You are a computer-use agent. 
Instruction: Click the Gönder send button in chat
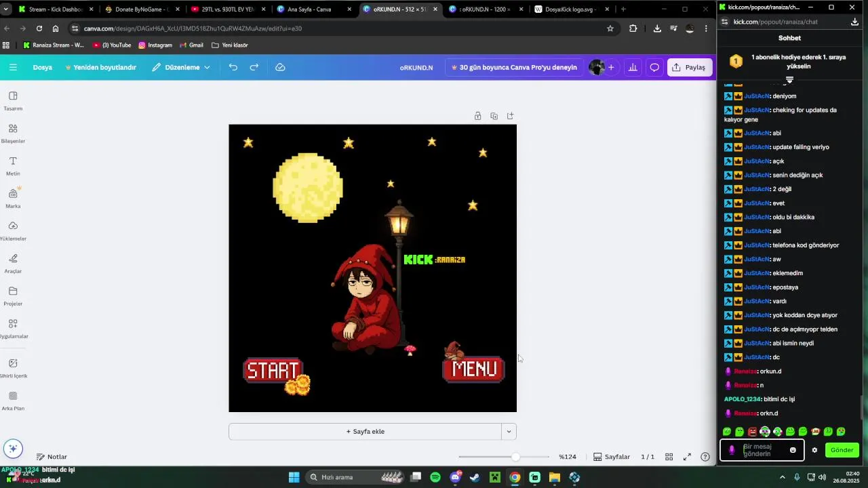click(x=842, y=450)
